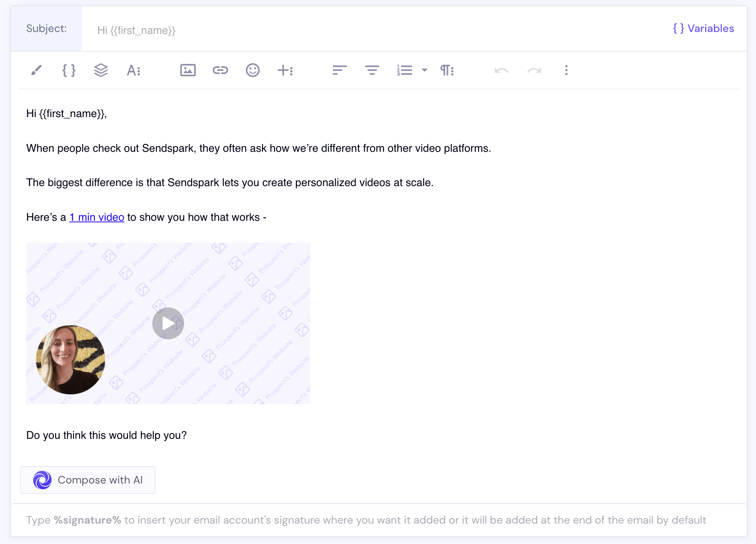The width and height of the screenshot is (756, 544).
Task: Select the presenter's circular avatar thumbnail
Action: coord(71,360)
